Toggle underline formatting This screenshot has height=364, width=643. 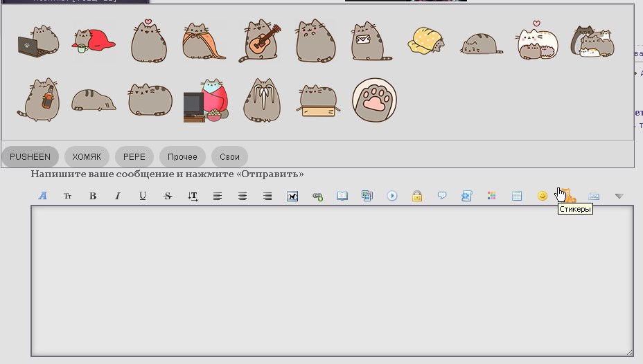coord(143,196)
